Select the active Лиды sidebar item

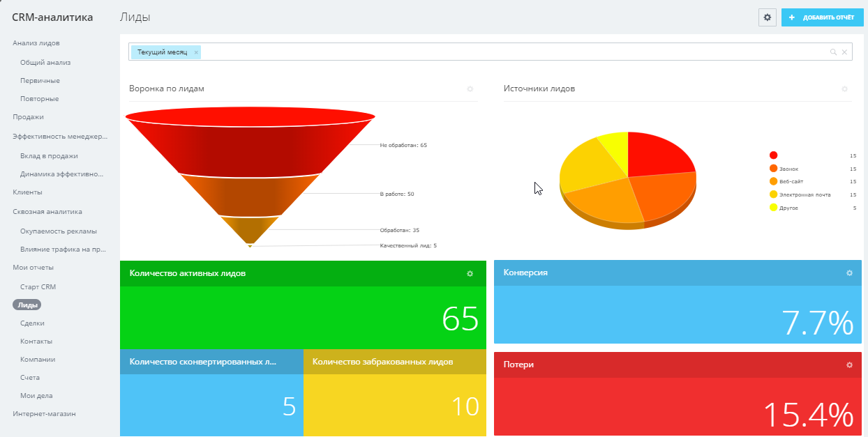pyautogui.click(x=27, y=305)
